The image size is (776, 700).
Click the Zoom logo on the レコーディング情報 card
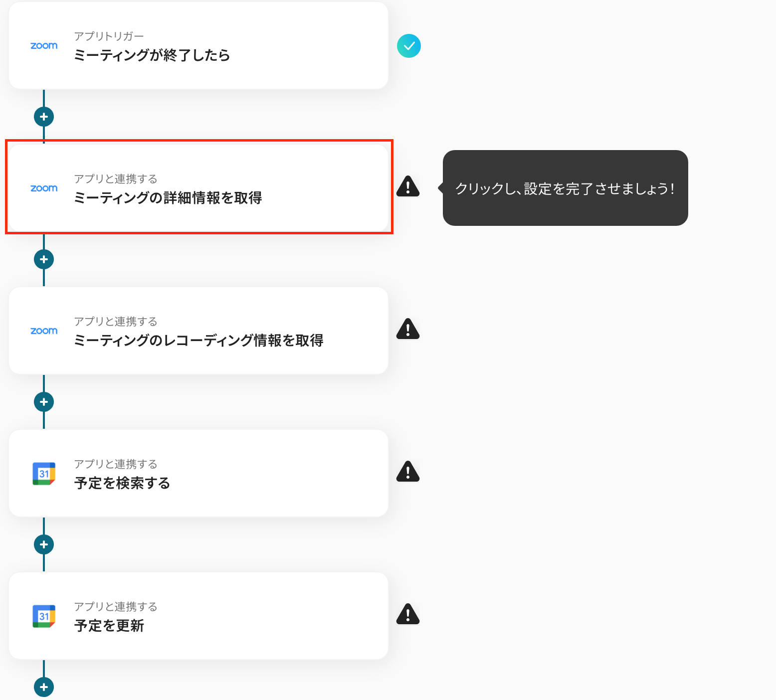point(44,331)
